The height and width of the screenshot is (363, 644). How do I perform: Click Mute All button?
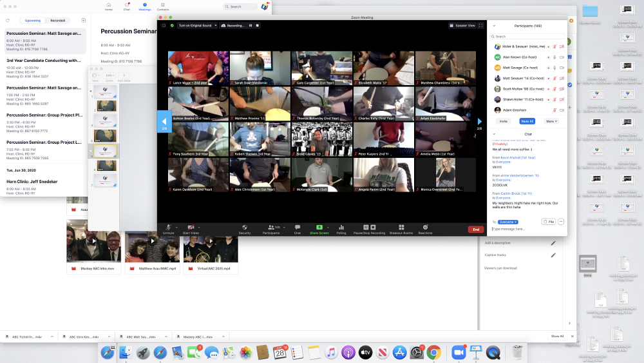click(527, 121)
